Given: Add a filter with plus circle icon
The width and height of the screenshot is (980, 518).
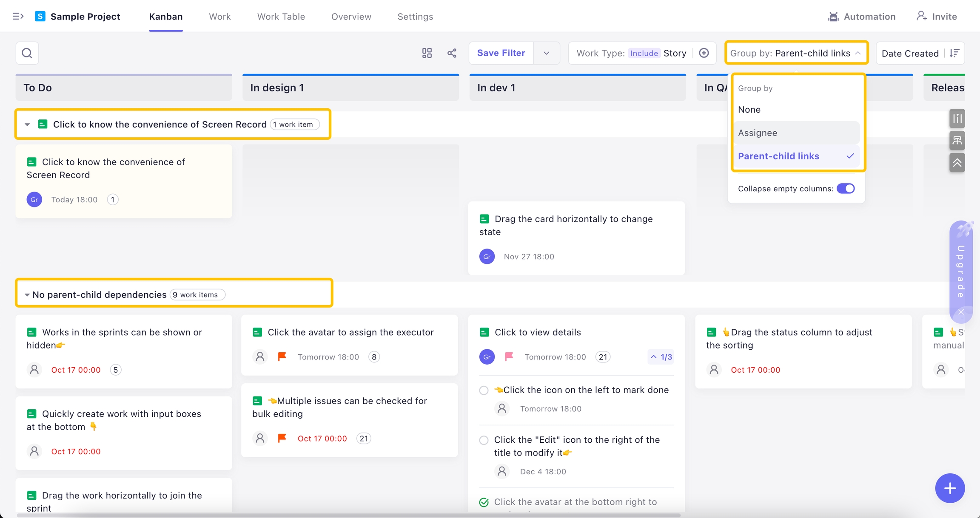Looking at the screenshot, I should tap(704, 53).
